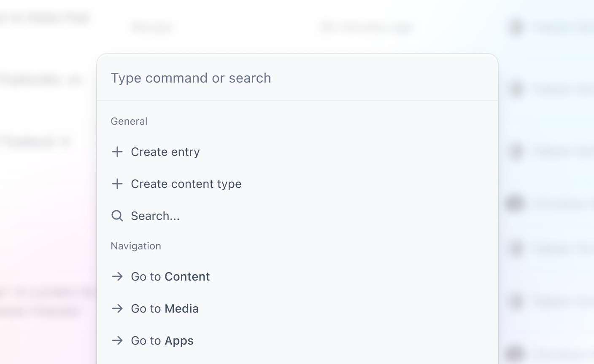This screenshot has width=594, height=364.
Task: Open Go to Media
Action: 165,308
